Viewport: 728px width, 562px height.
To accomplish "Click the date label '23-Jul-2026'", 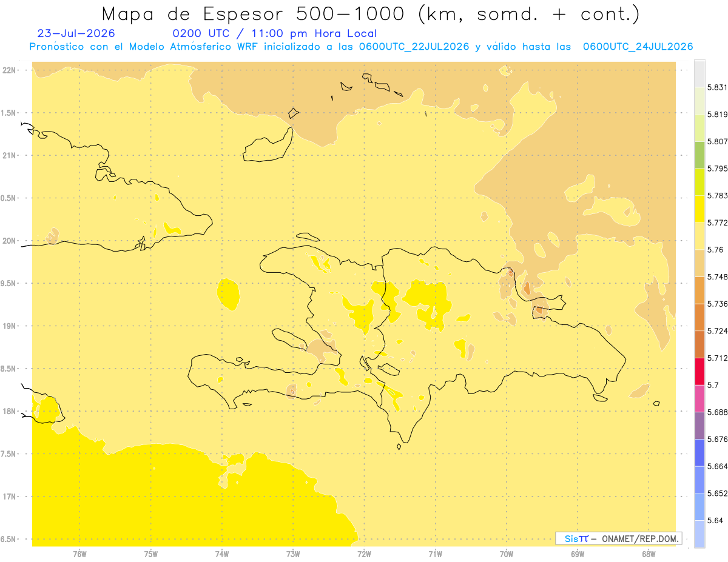I will point(76,33).
